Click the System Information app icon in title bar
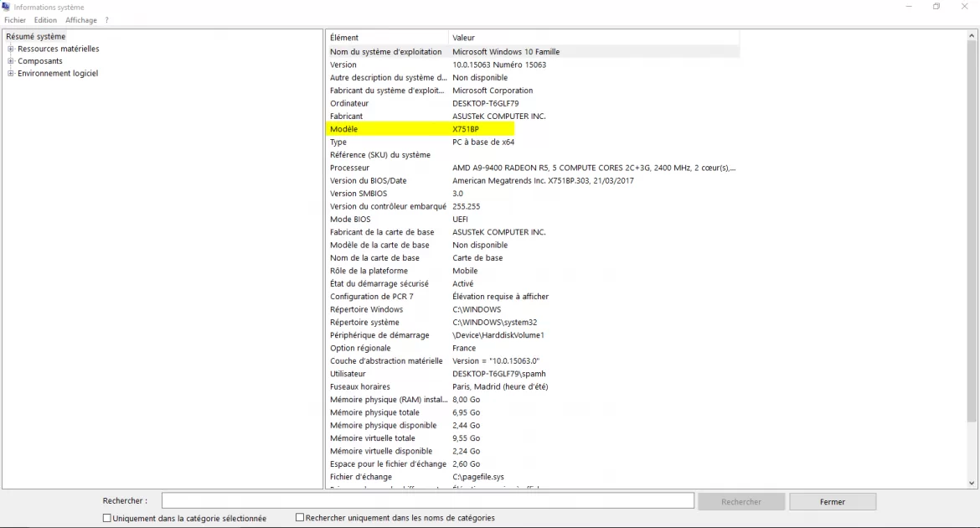Screen dimensions: 980x528 click(x=7, y=7)
